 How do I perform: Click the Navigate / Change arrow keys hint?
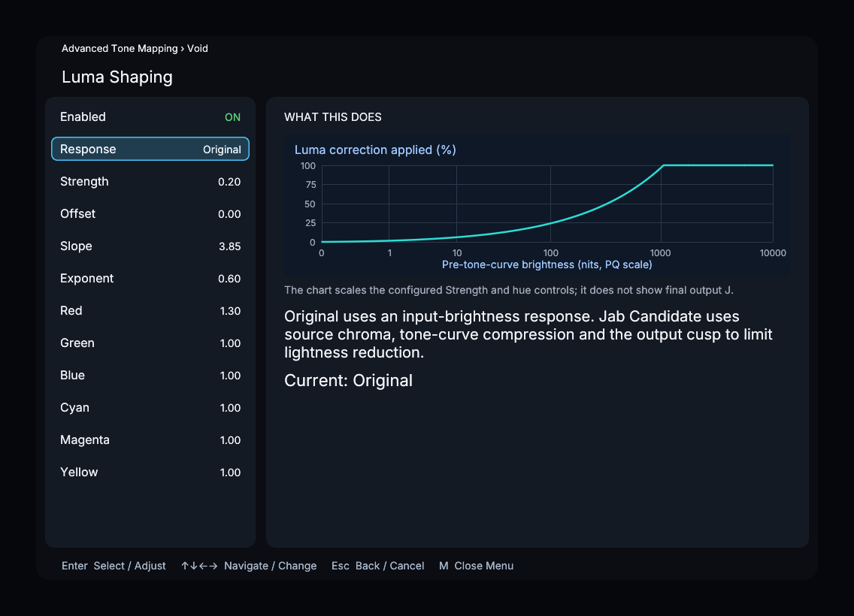coord(248,566)
